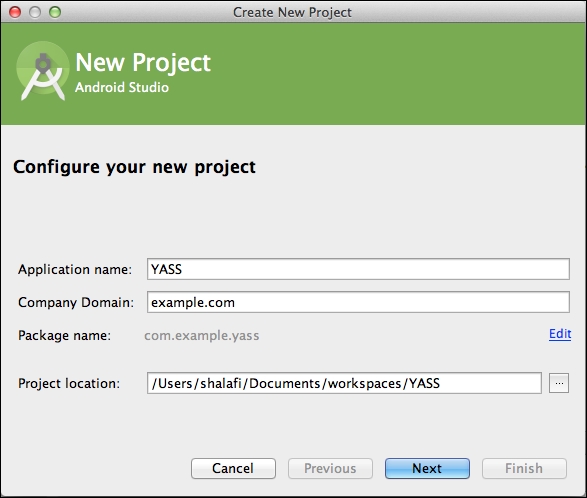The image size is (587, 498).
Task: Minimize the dialog with the yellow button
Action: pos(35,12)
